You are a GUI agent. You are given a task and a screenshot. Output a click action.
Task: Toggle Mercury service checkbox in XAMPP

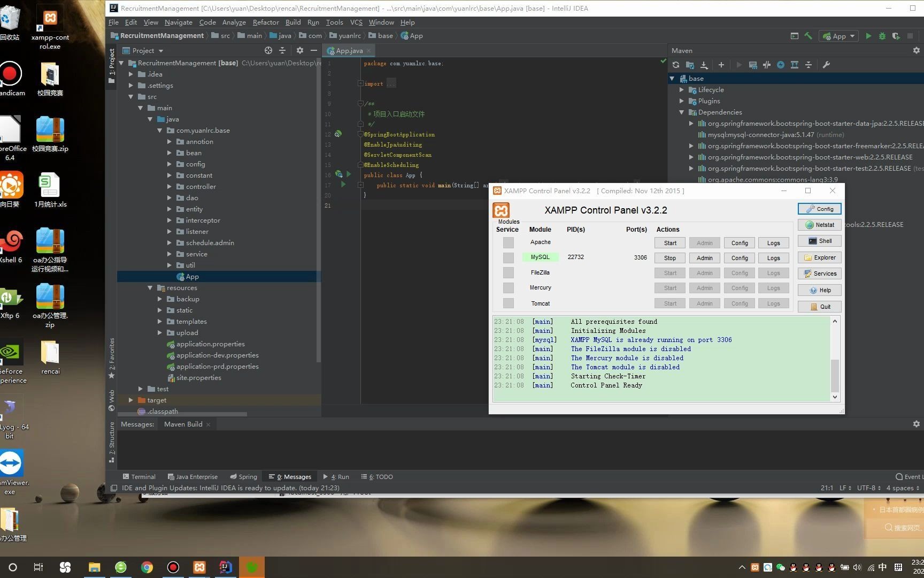pos(509,287)
